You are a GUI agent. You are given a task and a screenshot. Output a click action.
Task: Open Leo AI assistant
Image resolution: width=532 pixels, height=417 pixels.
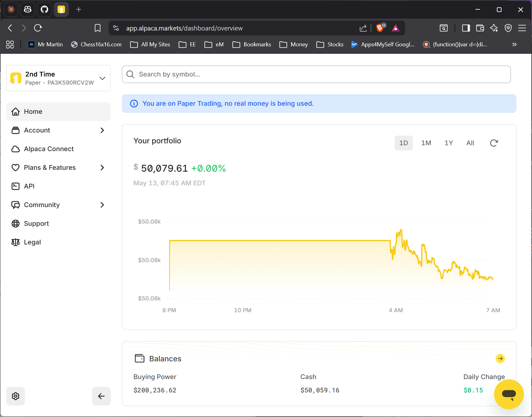(x=494, y=28)
